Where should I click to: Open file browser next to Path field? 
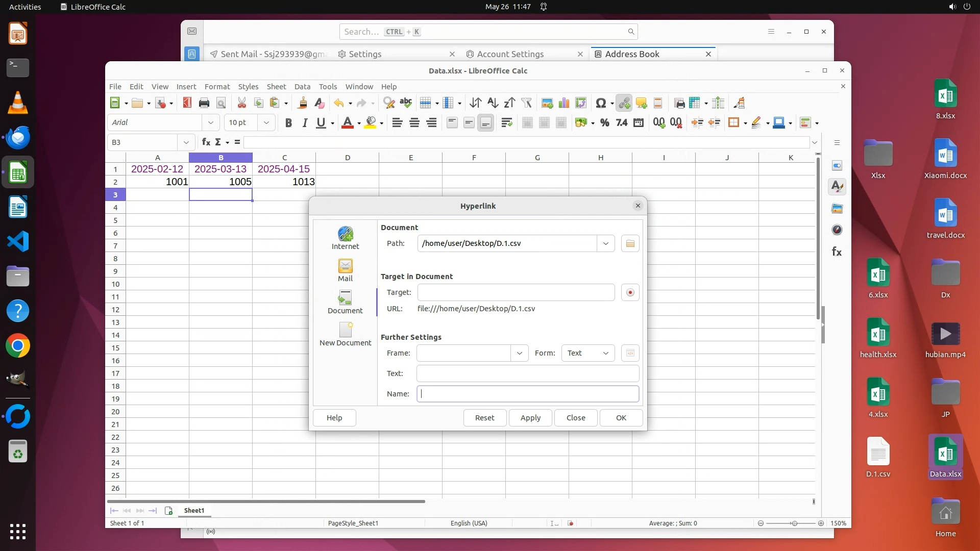[x=630, y=243]
